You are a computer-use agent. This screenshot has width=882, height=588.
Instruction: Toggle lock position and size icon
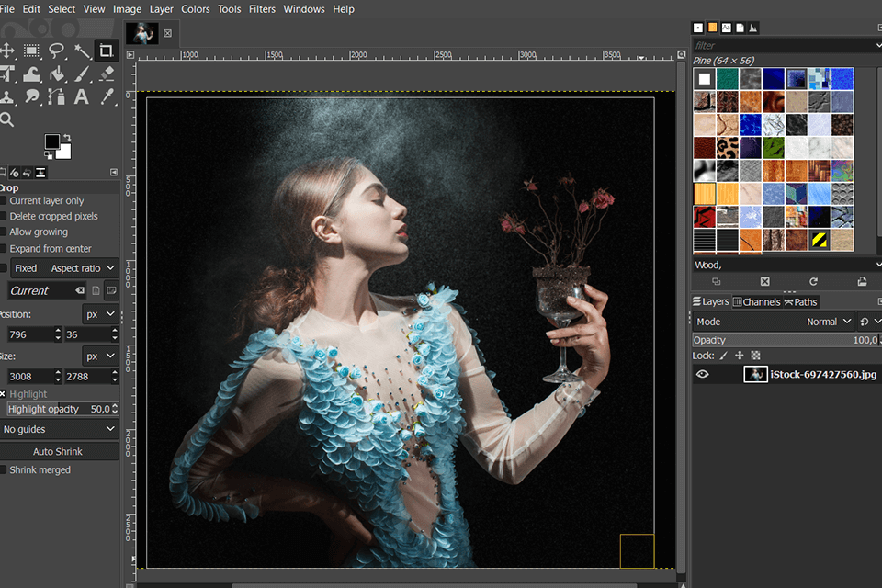(x=739, y=356)
